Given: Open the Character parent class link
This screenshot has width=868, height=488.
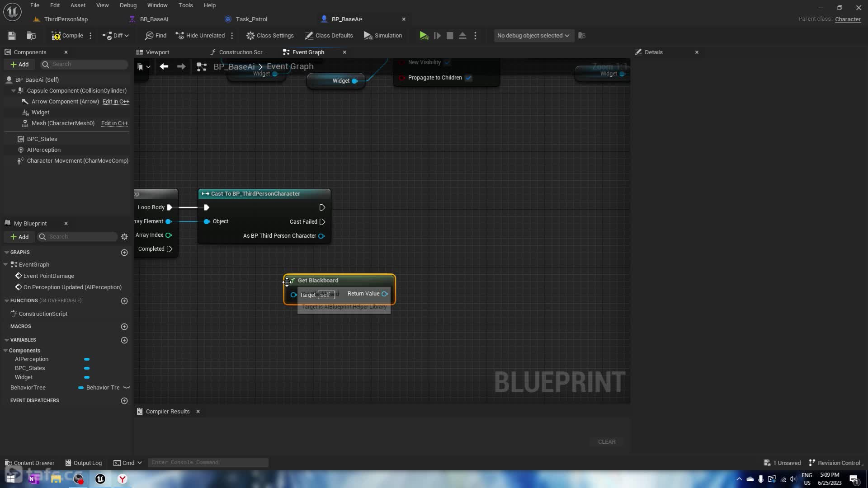Looking at the screenshot, I should coord(847,19).
